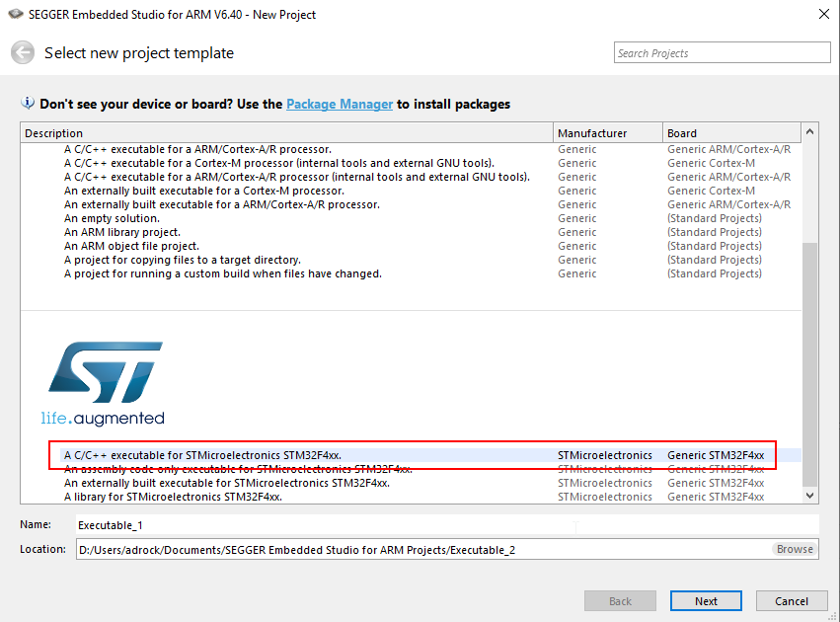Click the resize grip in bottom-right corner
Screen dimensions: 840x622
click(834, 616)
